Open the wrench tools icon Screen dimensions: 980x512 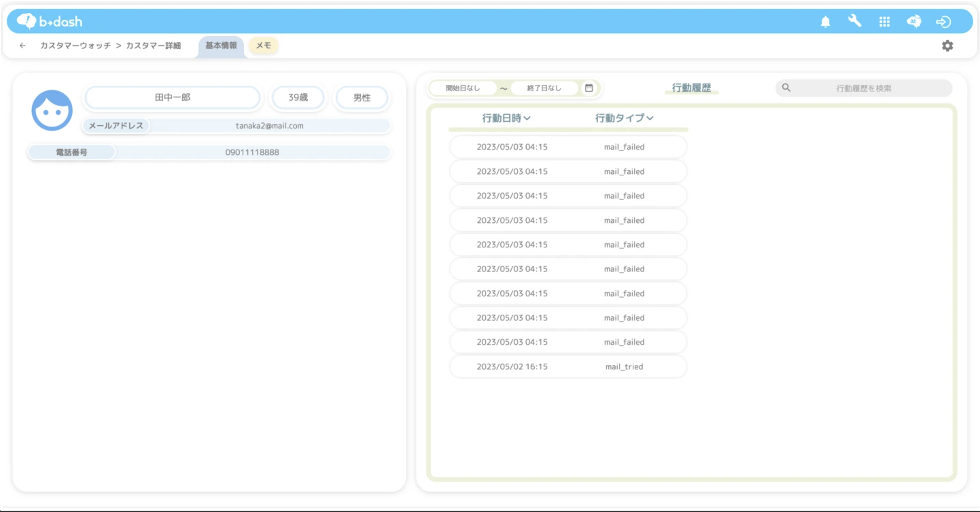pos(855,21)
